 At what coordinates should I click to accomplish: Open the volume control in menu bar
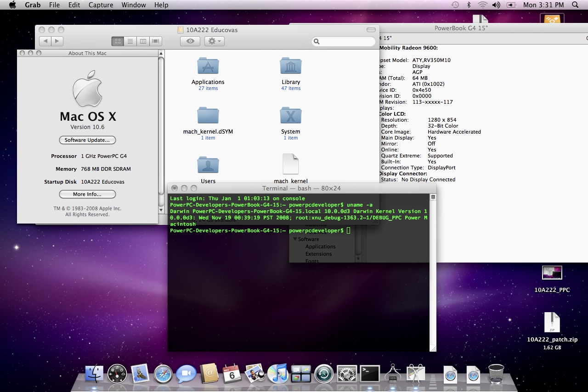(x=496, y=5)
